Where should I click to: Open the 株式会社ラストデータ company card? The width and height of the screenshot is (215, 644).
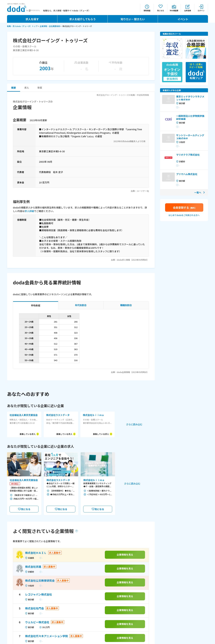[x=61, y=424]
